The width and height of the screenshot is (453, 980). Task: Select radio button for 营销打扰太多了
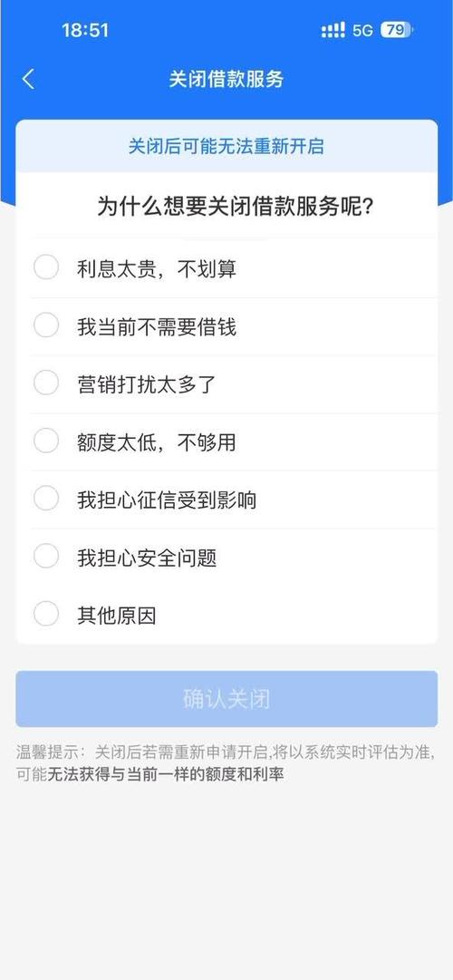(46, 383)
